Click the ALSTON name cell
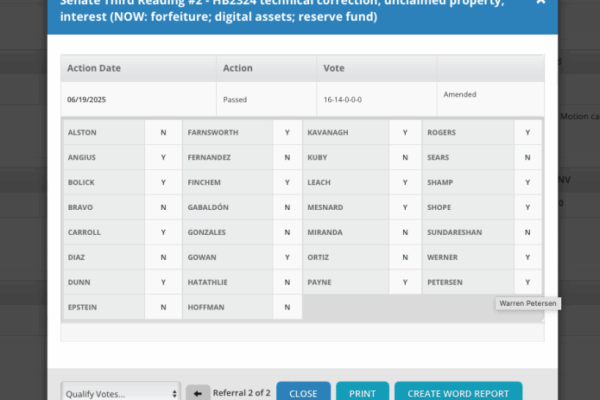 point(104,132)
